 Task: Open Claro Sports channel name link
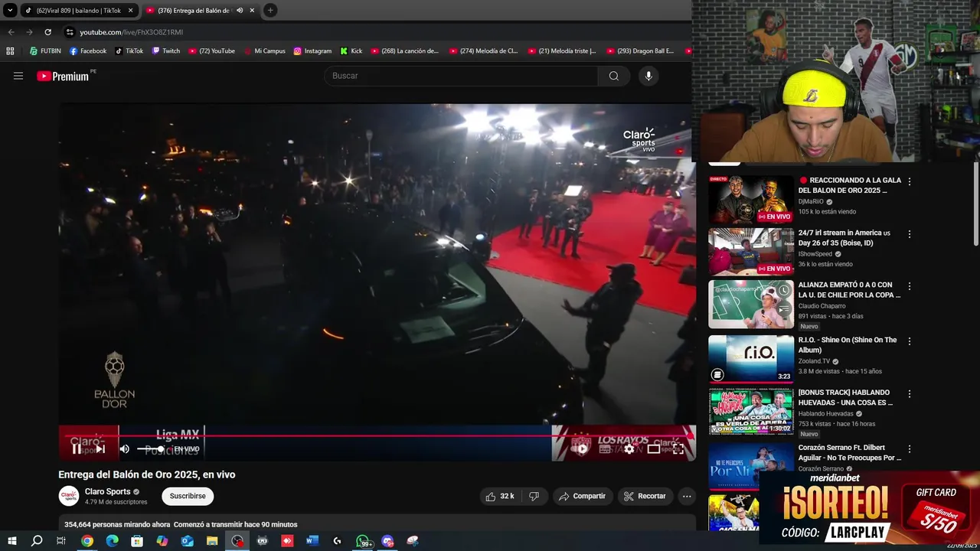(107, 491)
